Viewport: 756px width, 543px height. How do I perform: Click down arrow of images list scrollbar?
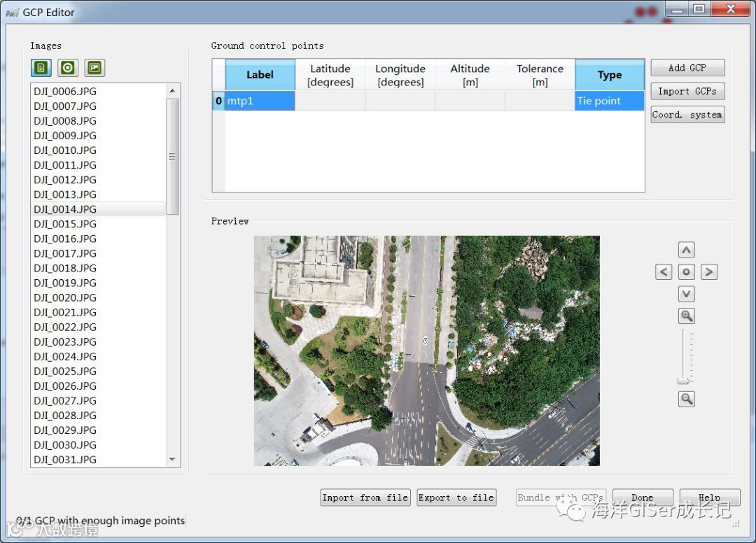pos(173,460)
